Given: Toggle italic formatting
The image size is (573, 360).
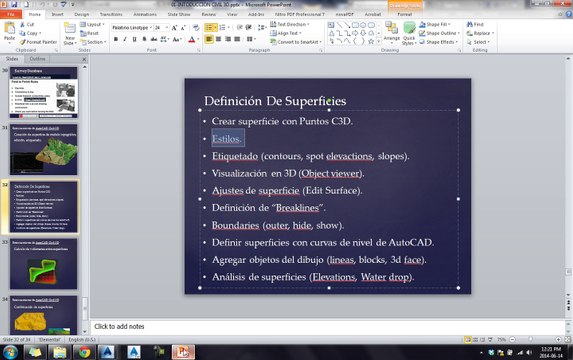Looking at the screenshot, I should [x=125, y=39].
